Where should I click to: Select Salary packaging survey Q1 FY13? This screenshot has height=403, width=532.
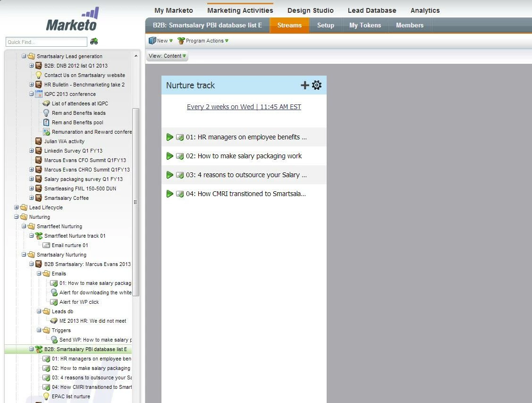click(x=84, y=179)
